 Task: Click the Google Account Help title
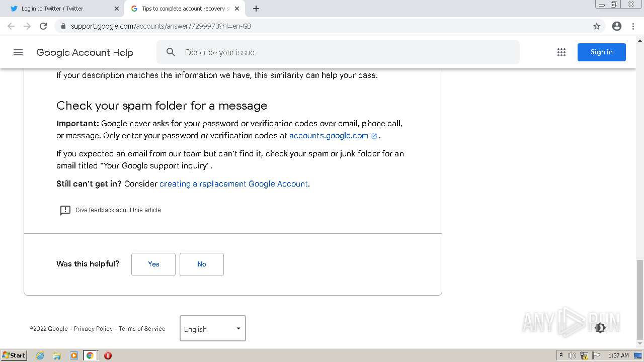(x=85, y=52)
